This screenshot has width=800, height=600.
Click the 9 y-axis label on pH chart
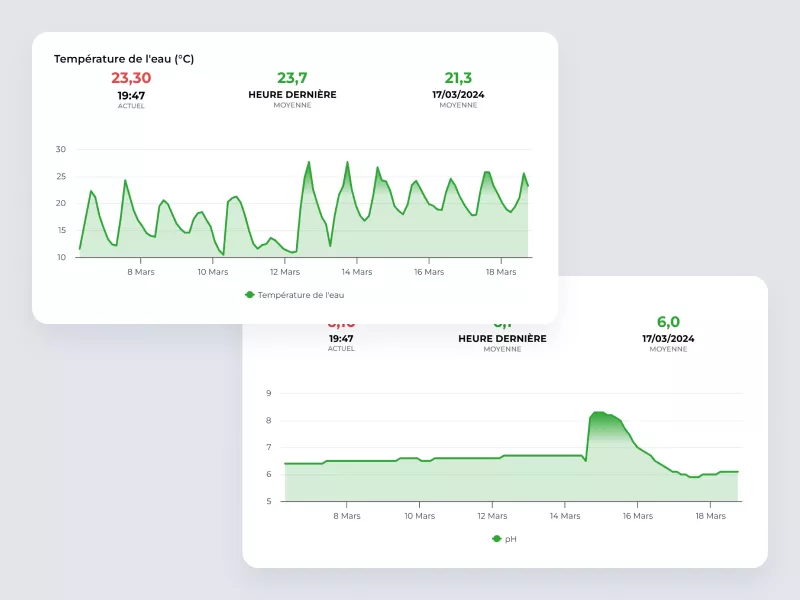[x=269, y=393]
